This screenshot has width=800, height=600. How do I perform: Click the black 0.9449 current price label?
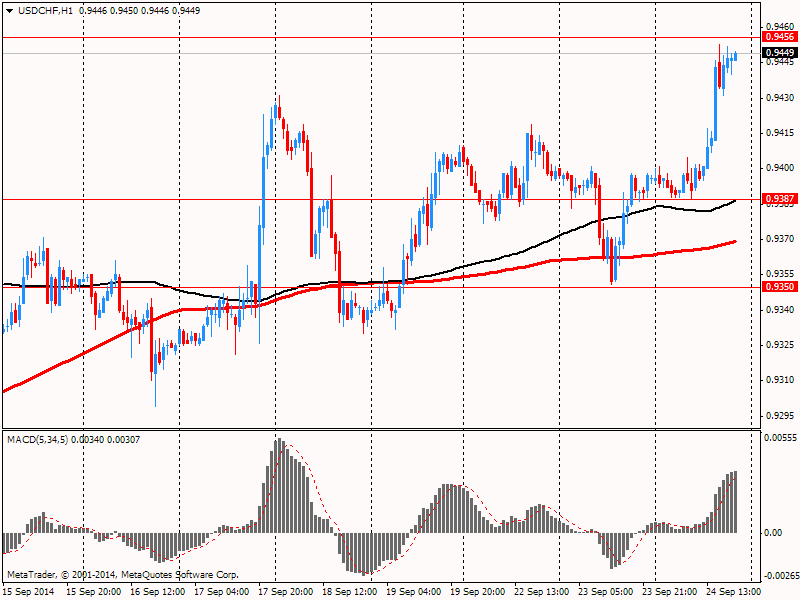point(777,52)
